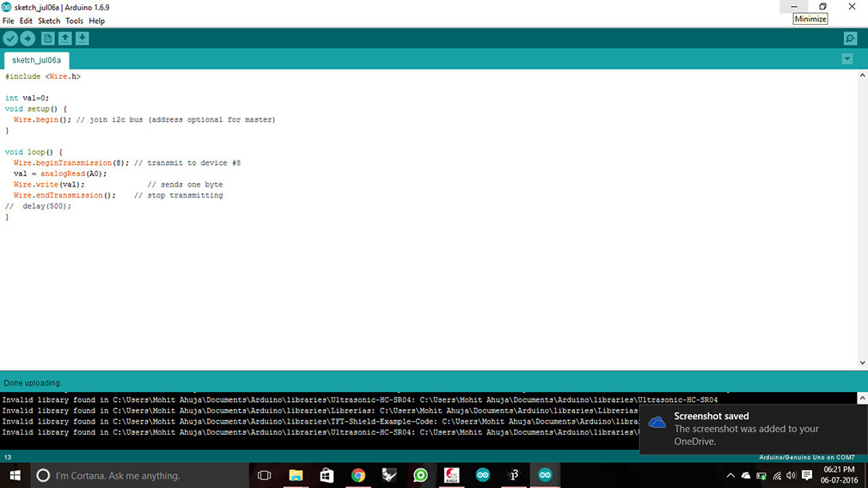Click the editor scrollbar down arrow
Viewport: 868px width, 488px height.
863,363
